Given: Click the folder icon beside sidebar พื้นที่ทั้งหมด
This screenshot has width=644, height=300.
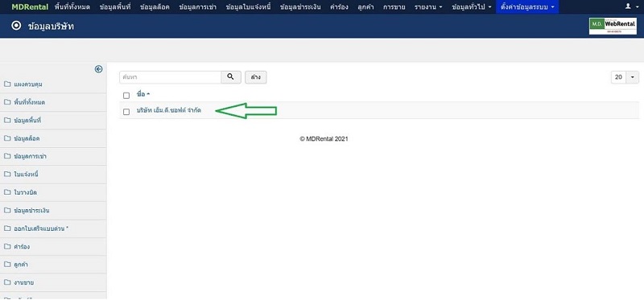Looking at the screenshot, I should [7, 102].
